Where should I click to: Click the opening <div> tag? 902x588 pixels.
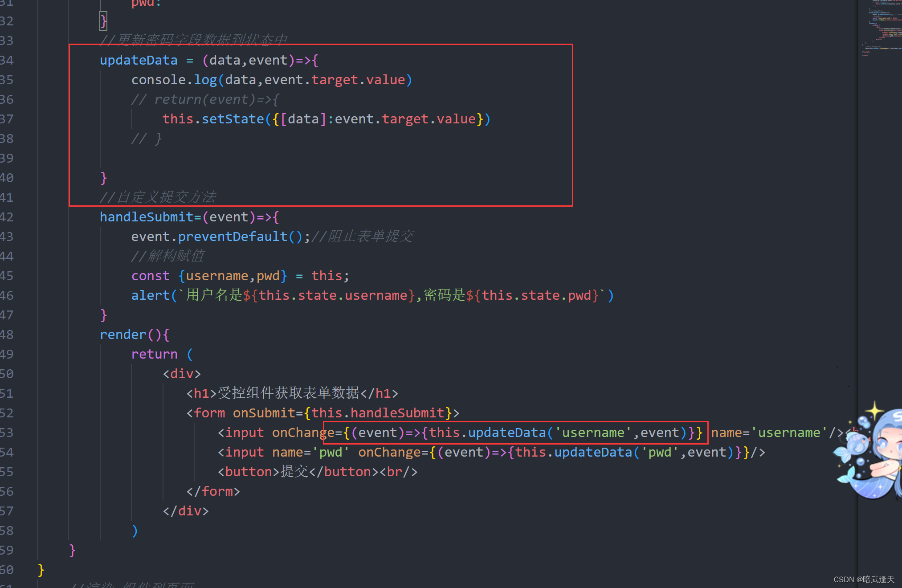click(x=182, y=374)
